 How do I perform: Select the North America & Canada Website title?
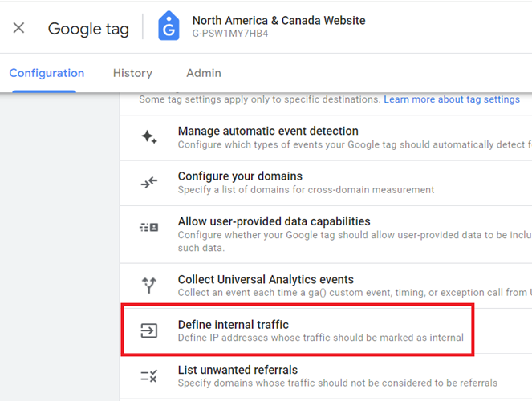tap(278, 21)
